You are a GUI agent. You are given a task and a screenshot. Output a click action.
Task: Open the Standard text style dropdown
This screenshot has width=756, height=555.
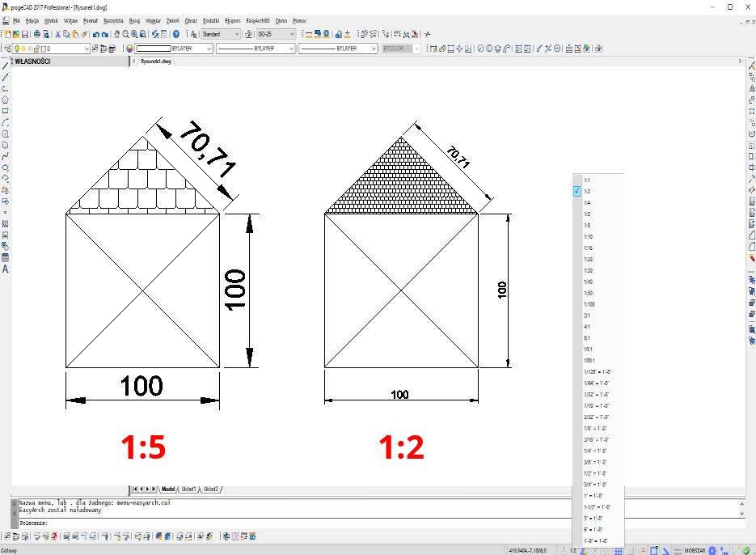(x=220, y=35)
